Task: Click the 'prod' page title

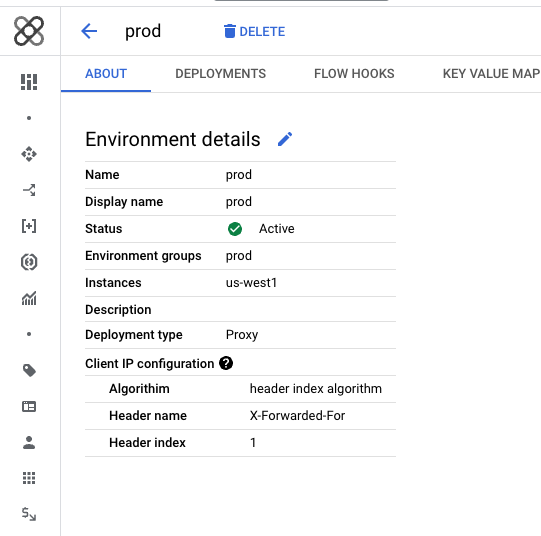Action: pyautogui.click(x=143, y=32)
